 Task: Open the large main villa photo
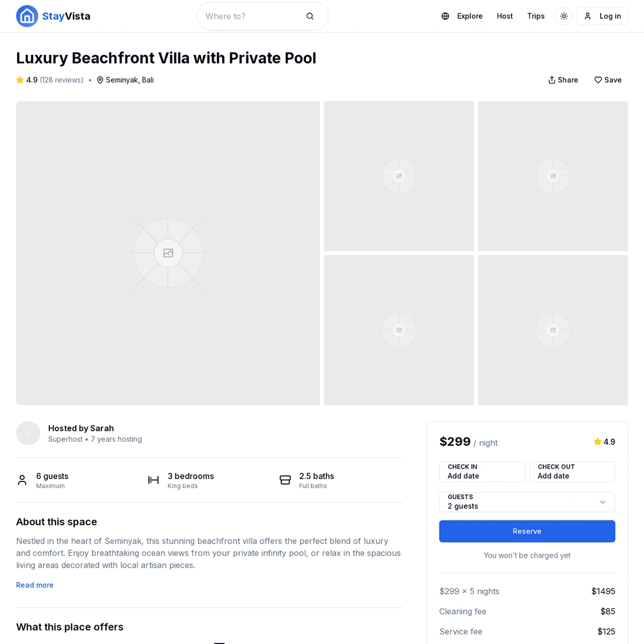(x=168, y=253)
